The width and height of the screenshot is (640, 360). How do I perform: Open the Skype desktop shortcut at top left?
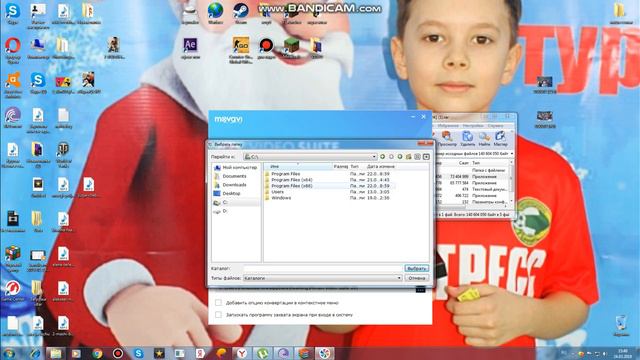(13, 13)
